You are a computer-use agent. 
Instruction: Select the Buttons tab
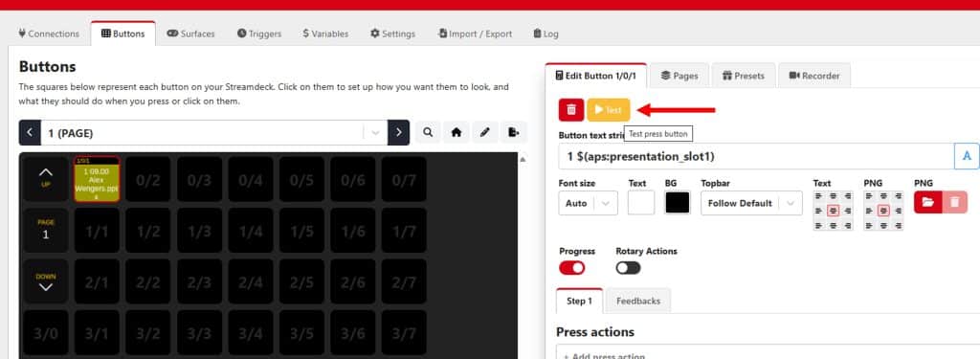123,34
